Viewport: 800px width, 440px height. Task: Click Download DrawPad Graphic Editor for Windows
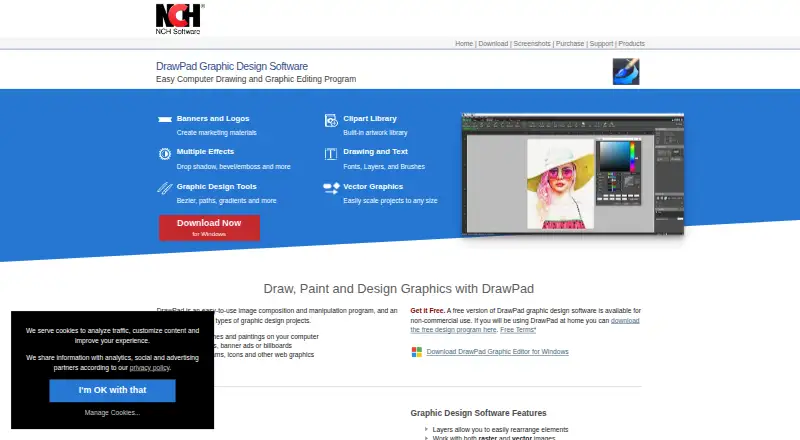point(497,352)
